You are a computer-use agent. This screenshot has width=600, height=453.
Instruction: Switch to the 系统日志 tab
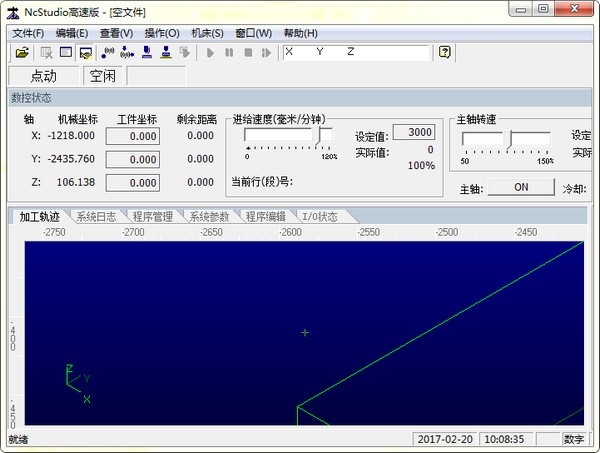[96, 217]
